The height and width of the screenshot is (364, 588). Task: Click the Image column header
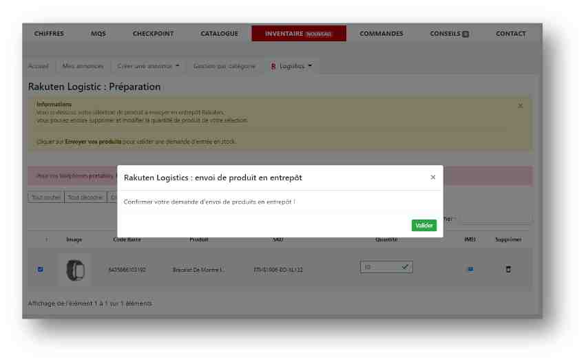(74, 239)
